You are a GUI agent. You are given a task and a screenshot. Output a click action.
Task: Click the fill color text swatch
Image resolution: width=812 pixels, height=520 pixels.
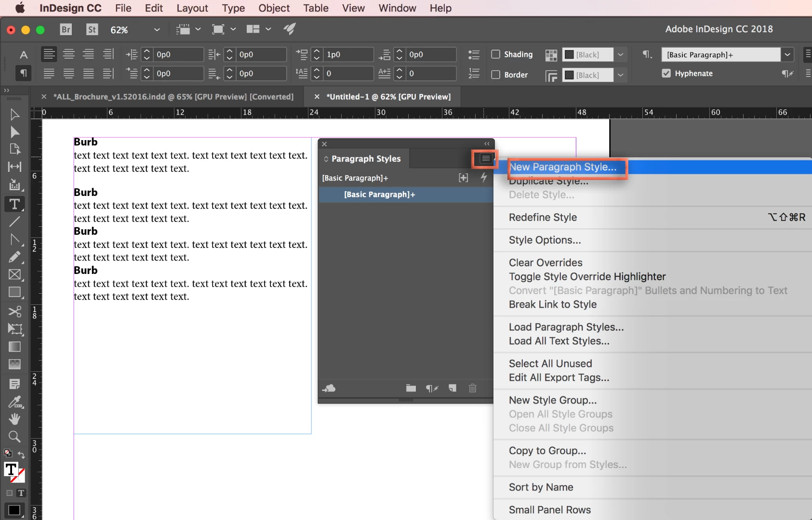click(x=11, y=469)
